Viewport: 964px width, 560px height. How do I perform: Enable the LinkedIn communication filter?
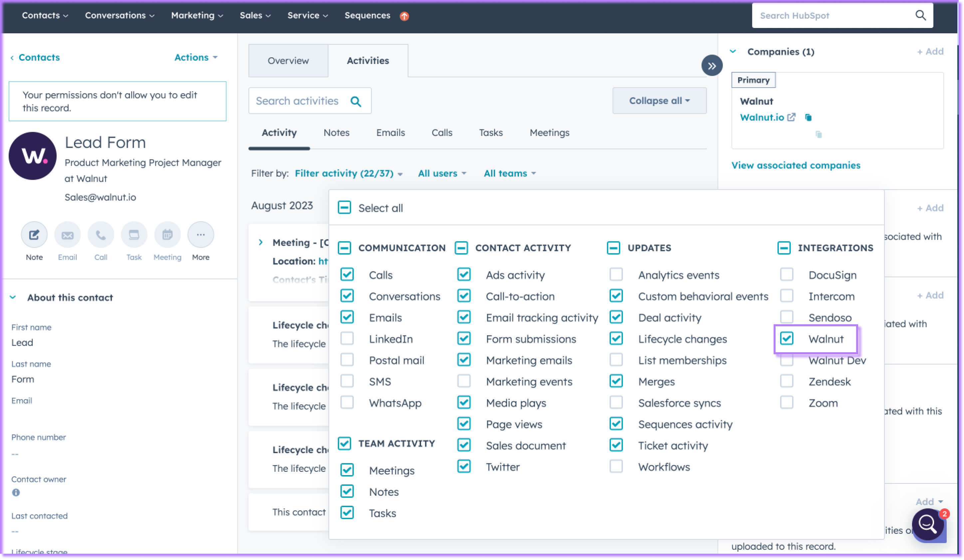click(347, 339)
